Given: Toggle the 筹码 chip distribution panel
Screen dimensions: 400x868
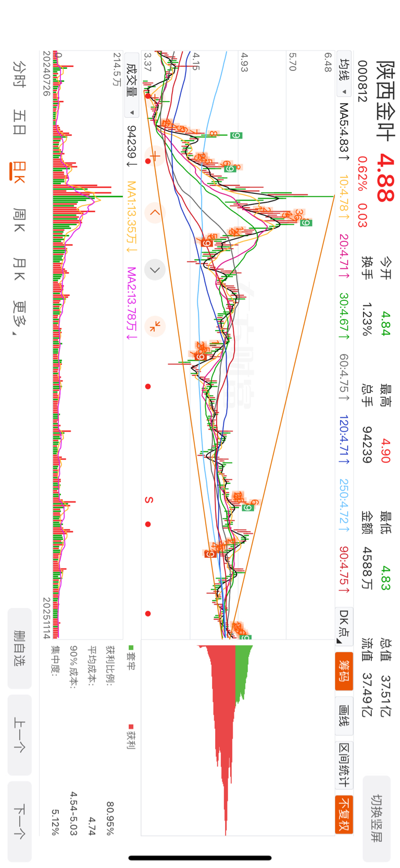Looking at the screenshot, I should (x=344, y=671).
